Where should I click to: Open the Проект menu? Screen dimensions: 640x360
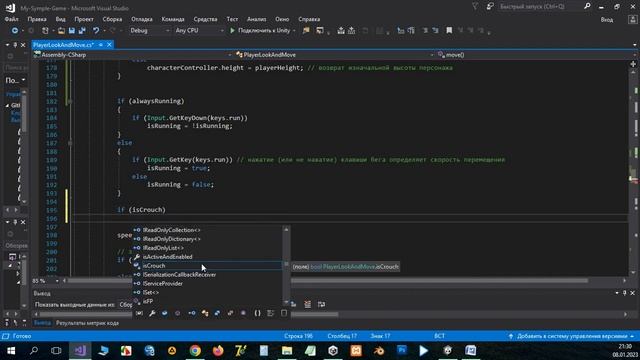[84, 19]
